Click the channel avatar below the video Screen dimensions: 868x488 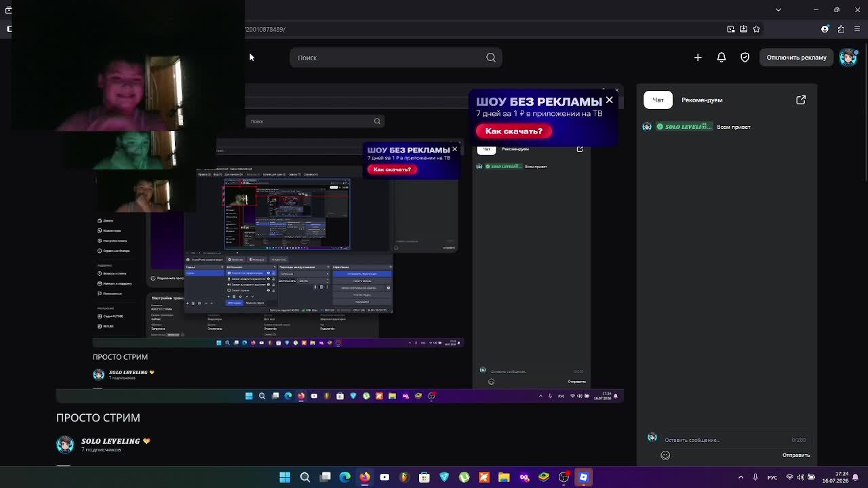click(x=65, y=444)
